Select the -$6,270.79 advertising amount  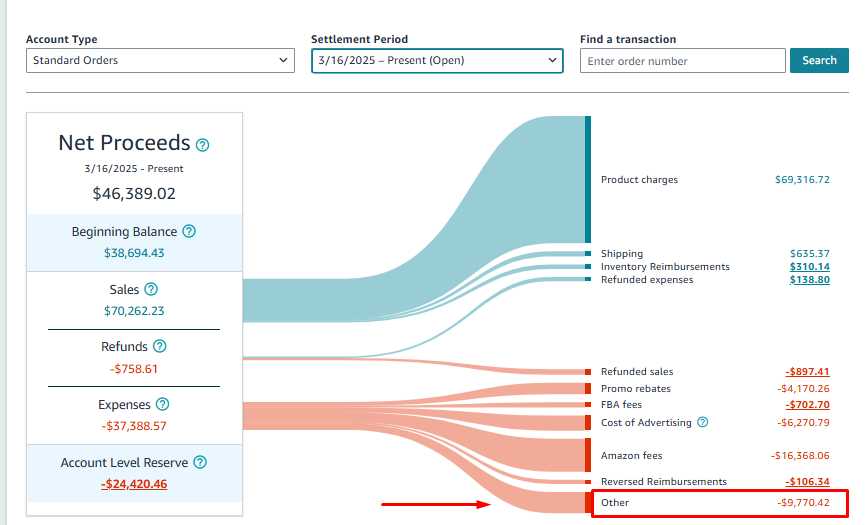click(x=803, y=422)
